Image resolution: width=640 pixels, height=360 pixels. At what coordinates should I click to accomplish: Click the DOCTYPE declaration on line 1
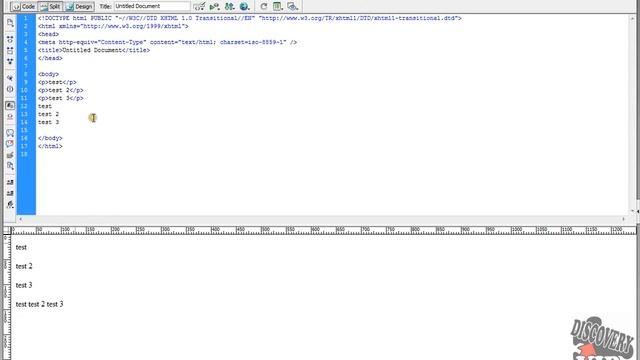(249, 18)
